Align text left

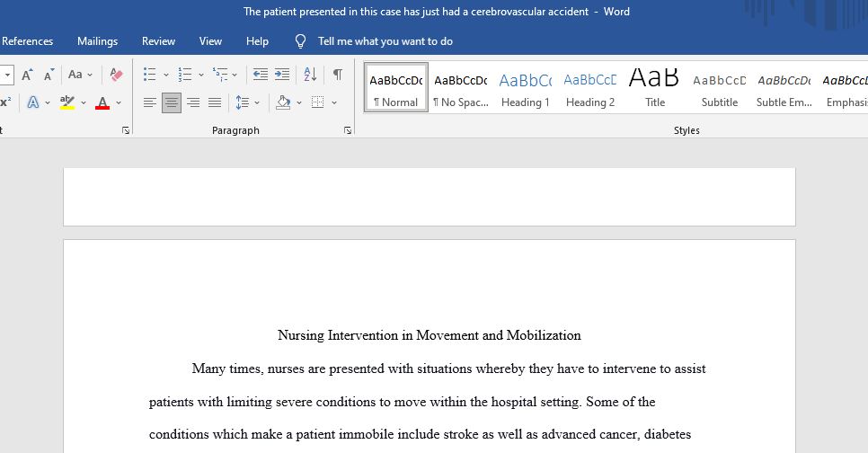tap(149, 102)
